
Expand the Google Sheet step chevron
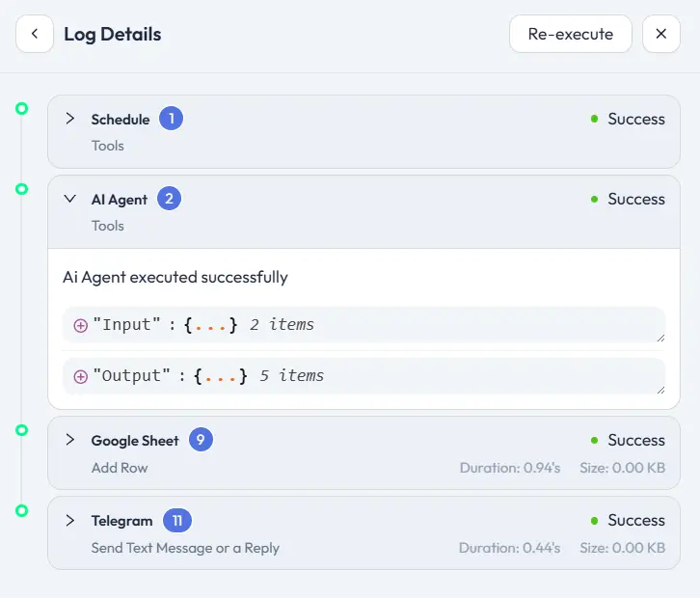click(69, 440)
